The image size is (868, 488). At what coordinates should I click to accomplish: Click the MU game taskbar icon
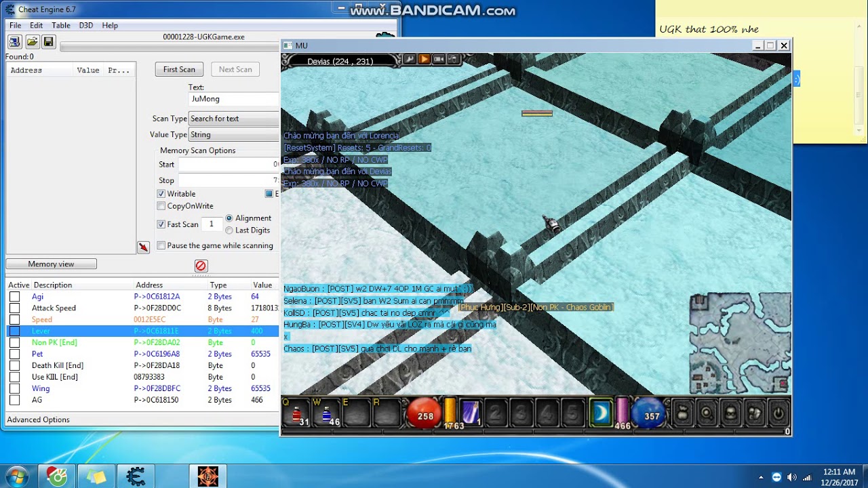(208, 476)
